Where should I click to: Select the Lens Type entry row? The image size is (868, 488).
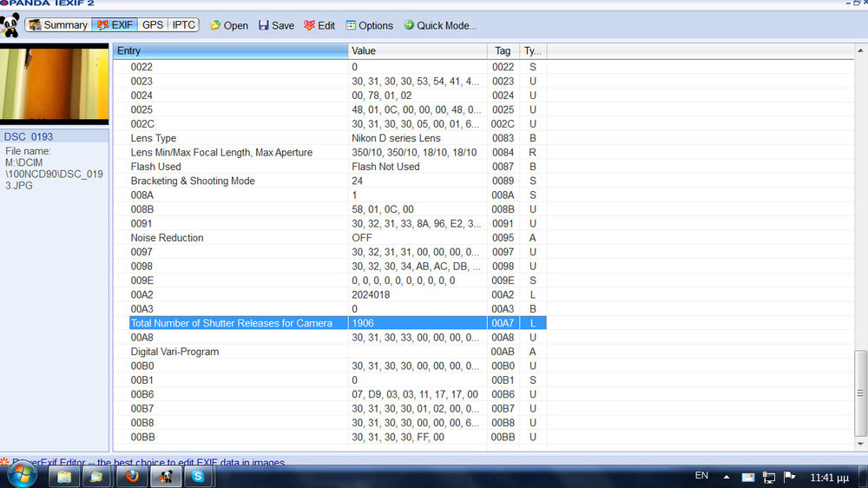pos(154,138)
